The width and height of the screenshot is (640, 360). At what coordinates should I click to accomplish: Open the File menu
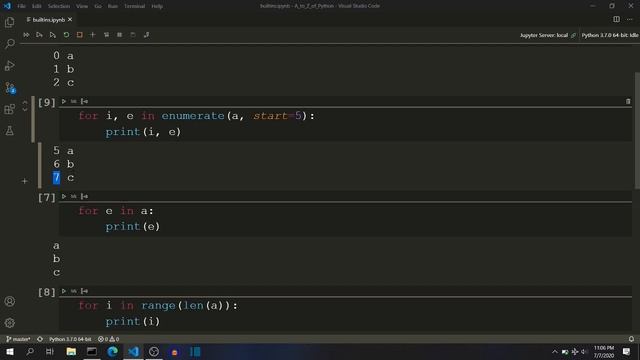21,6
